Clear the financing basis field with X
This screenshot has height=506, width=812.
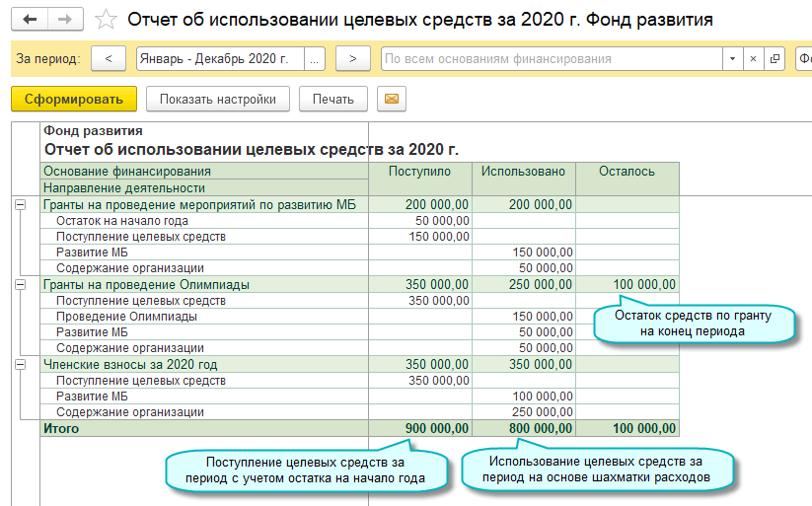pos(754,59)
